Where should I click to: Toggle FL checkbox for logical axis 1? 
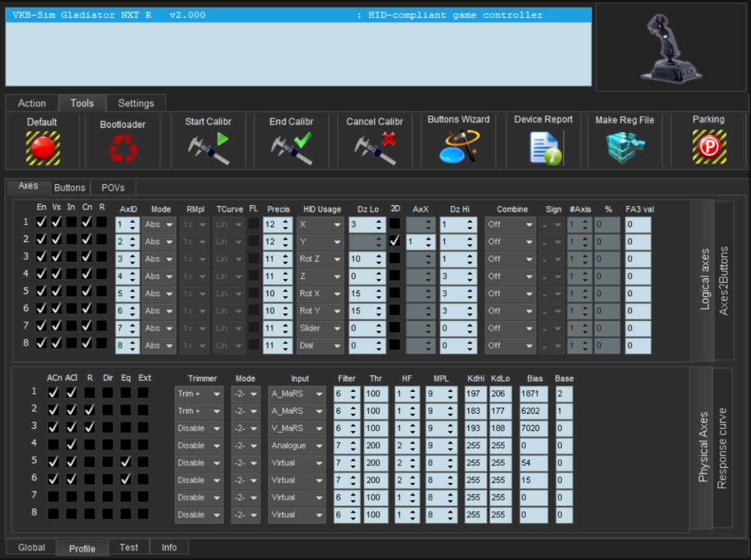click(x=254, y=223)
